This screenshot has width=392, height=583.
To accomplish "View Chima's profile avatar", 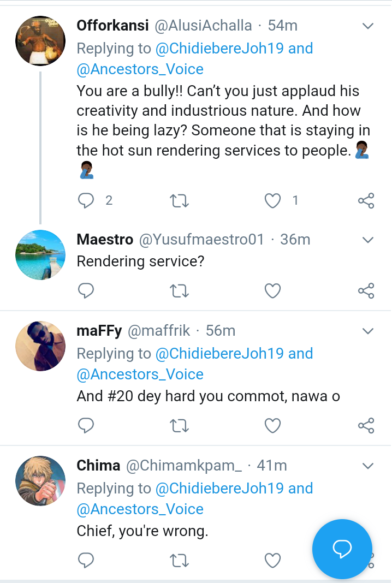I will (40, 481).
